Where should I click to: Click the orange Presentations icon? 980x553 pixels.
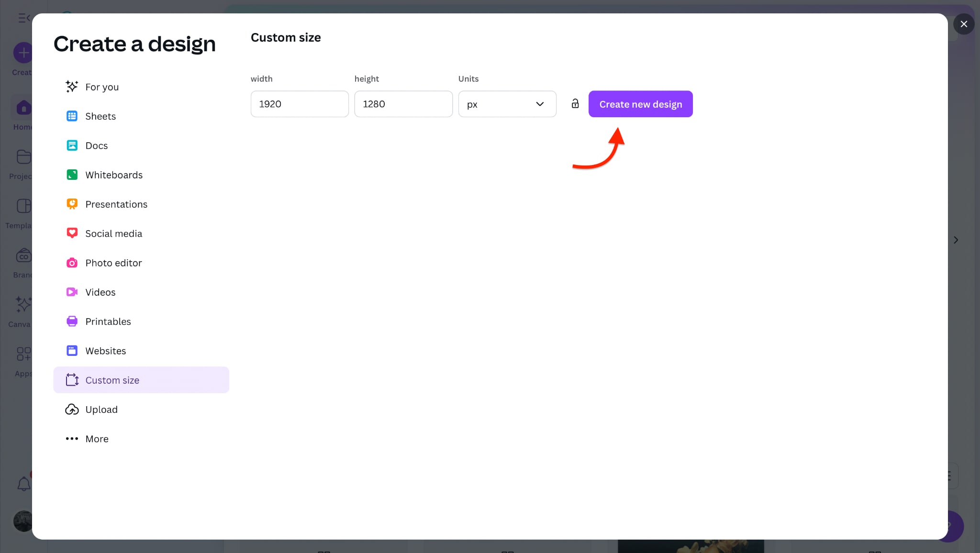pos(72,204)
